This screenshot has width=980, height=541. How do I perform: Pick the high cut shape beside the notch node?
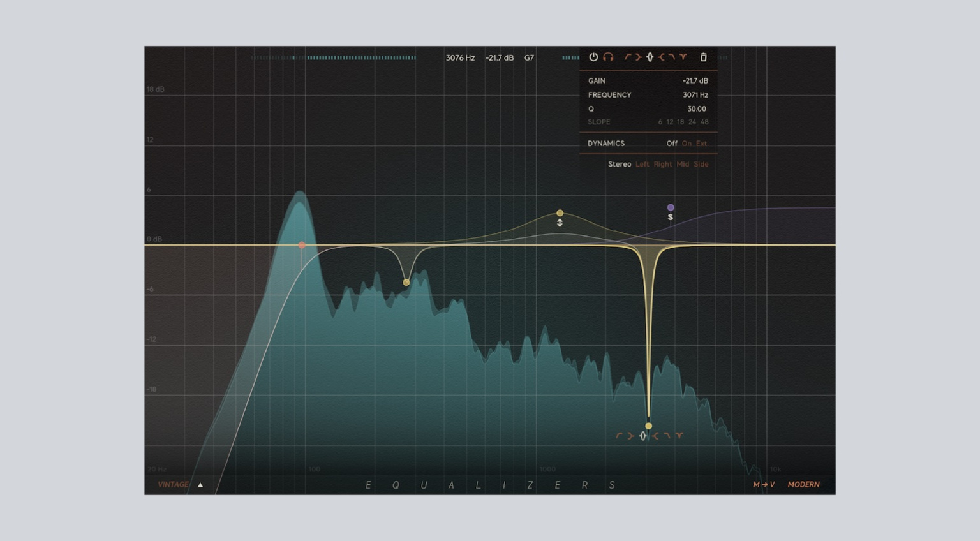point(667,435)
